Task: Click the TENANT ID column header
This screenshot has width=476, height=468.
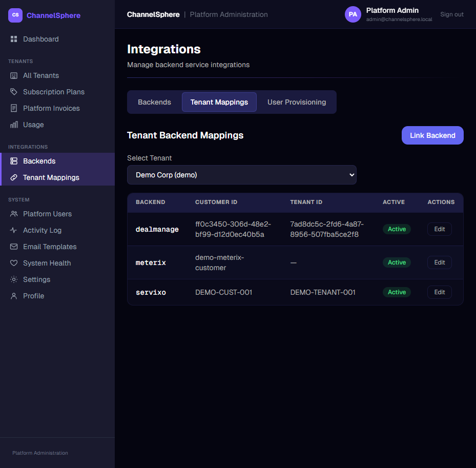Action: (306, 202)
